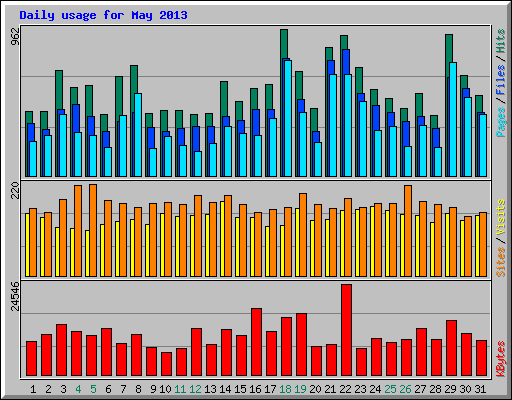Click the yellow sites bar for day 14
This screenshot has height=400, width=512.
[x=222, y=239]
